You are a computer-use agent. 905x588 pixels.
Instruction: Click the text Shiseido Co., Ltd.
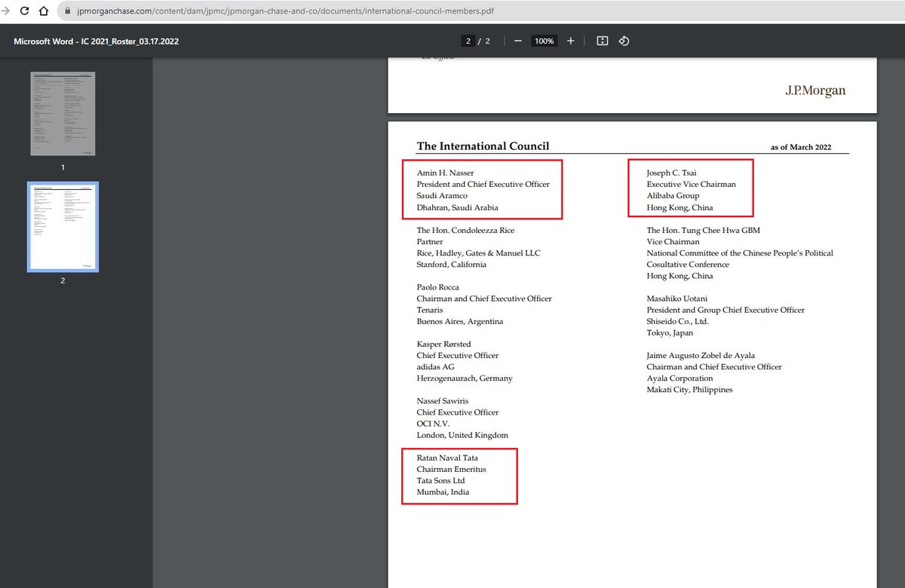coord(677,321)
